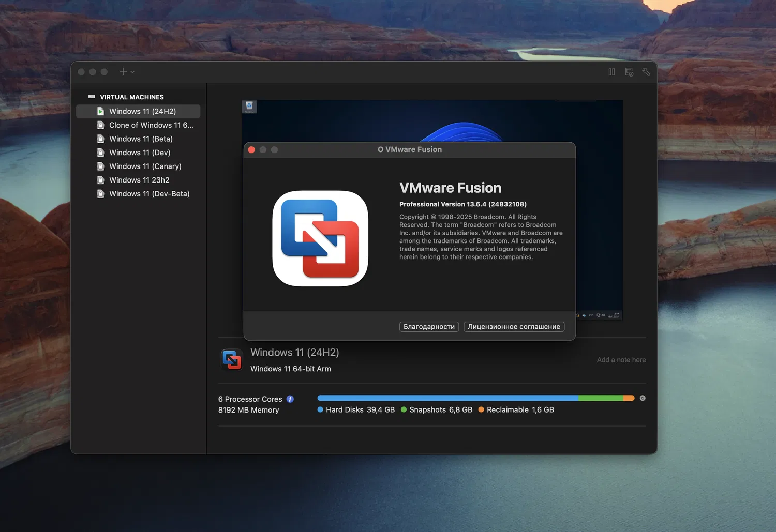Click the Recycle Bin icon in the VM preview
Viewport: 776px width, 532px height.
pyautogui.click(x=249, y=107)
